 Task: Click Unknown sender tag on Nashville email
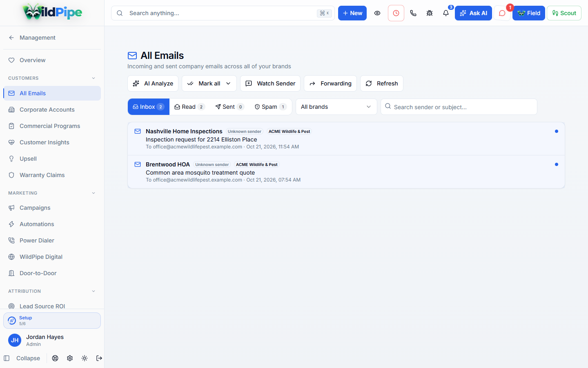[244, 132]
